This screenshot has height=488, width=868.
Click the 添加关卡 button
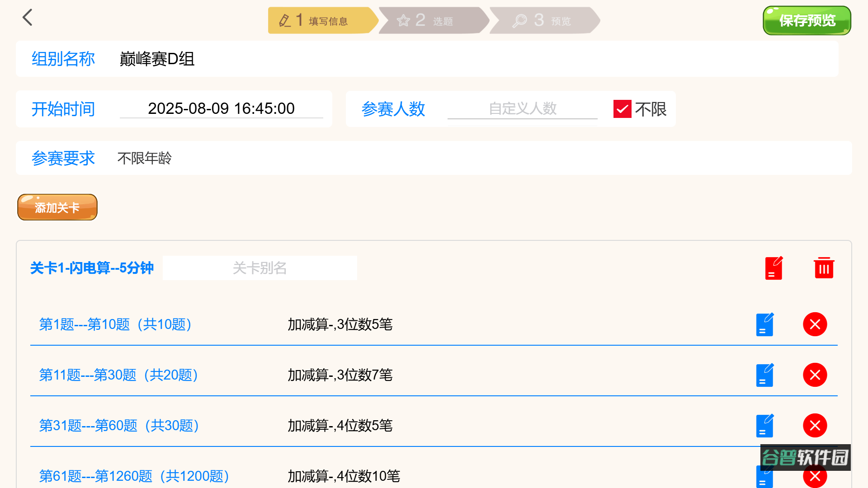(57, 207)
